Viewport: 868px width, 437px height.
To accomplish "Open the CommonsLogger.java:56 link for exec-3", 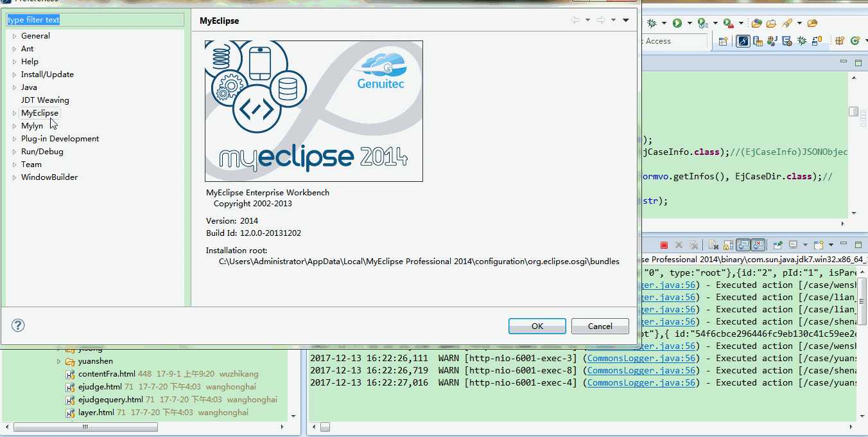I will click(x=641, y=358).
